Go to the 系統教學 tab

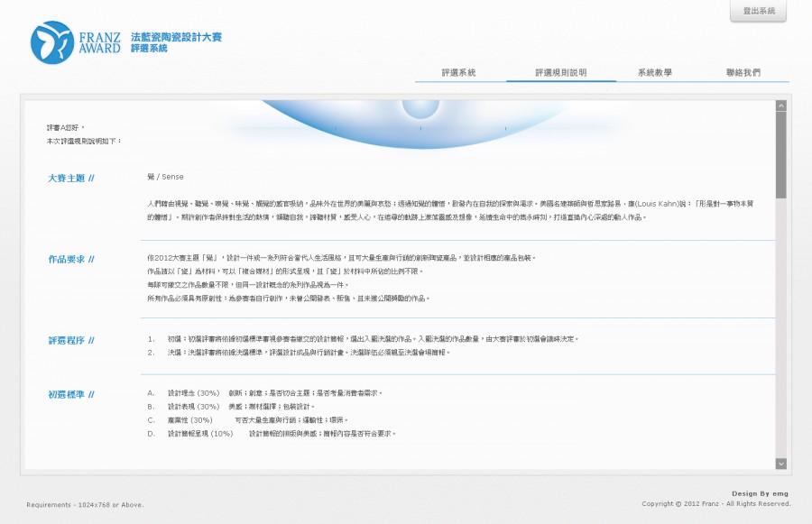tap(654, 72)
